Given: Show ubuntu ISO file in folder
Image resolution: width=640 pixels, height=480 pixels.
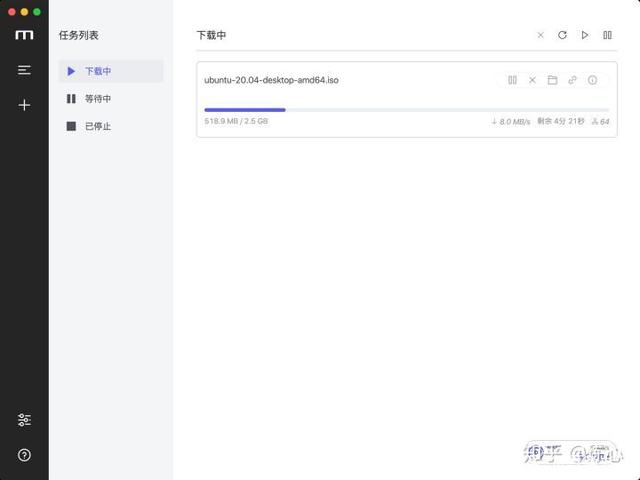Looking at the screenshot, I should pyautogui.click(x=552, y=80).
